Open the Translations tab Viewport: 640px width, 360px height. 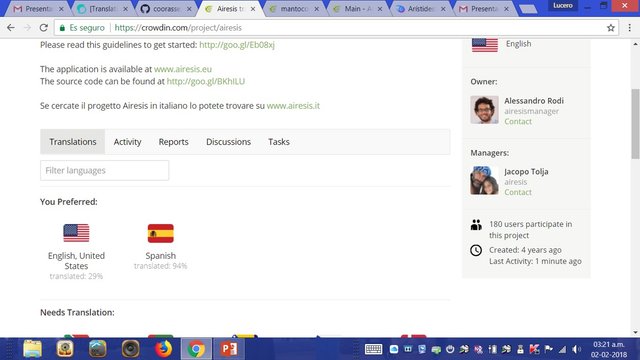pyautogui.click(x=73, y=142)
